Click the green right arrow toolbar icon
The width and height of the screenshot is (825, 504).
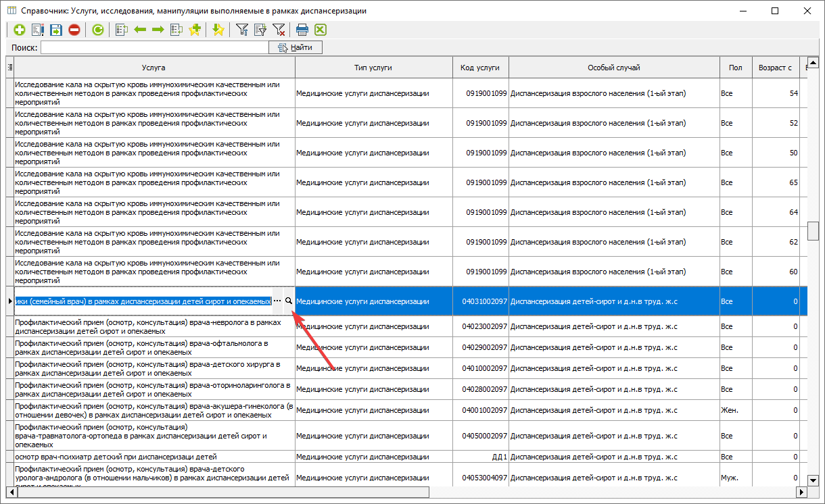click(158, 30)
